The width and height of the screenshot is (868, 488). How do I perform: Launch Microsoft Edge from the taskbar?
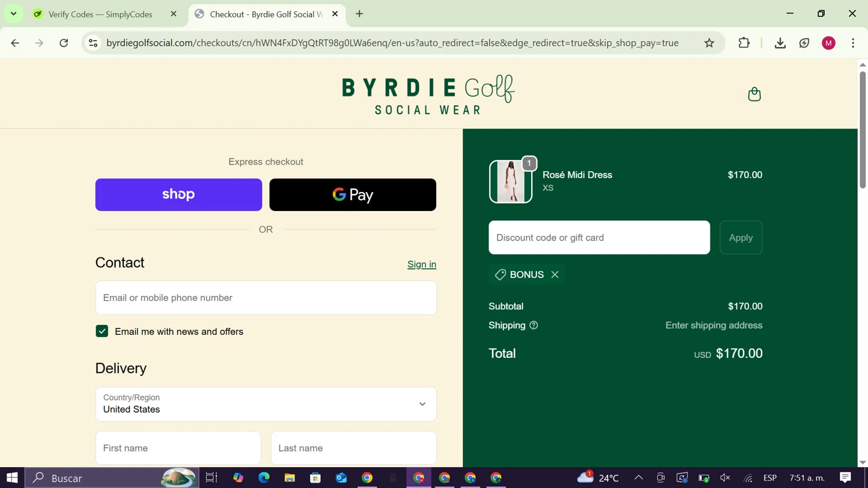[264, 478]
